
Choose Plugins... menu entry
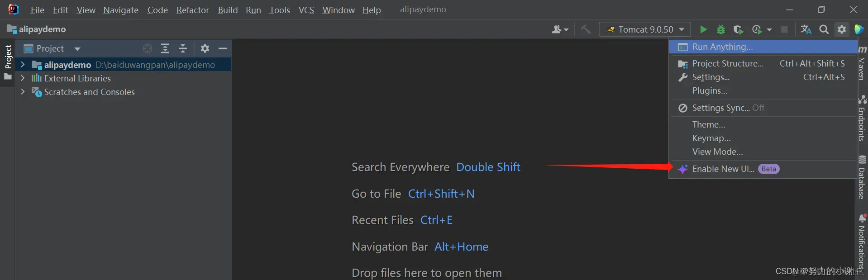[x=763, y=91]
